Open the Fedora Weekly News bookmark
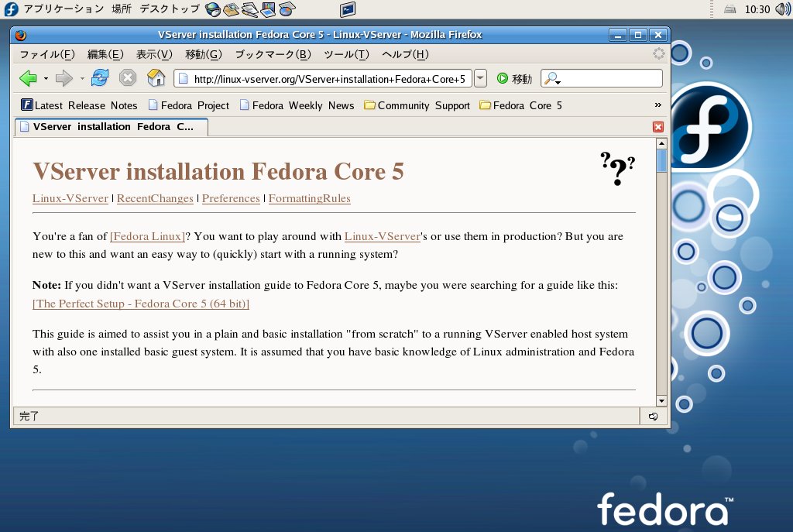793x532 pixels. point(297,105)
